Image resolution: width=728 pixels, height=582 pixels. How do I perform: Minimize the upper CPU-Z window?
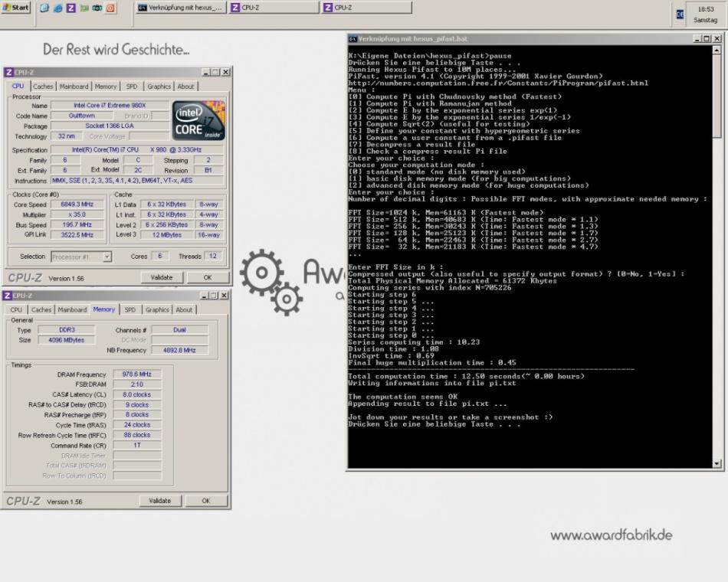pyautogui.click(x=206, y=73)
